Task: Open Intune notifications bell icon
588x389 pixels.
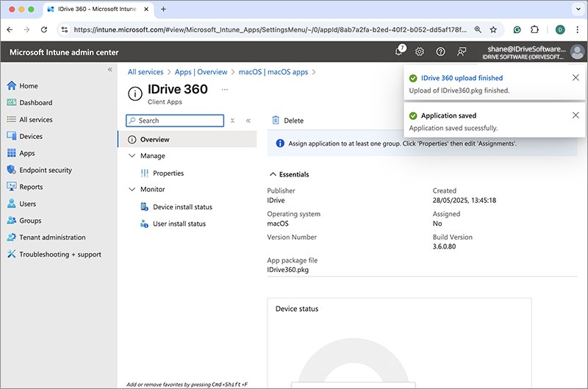Action: tap(399, 51)
